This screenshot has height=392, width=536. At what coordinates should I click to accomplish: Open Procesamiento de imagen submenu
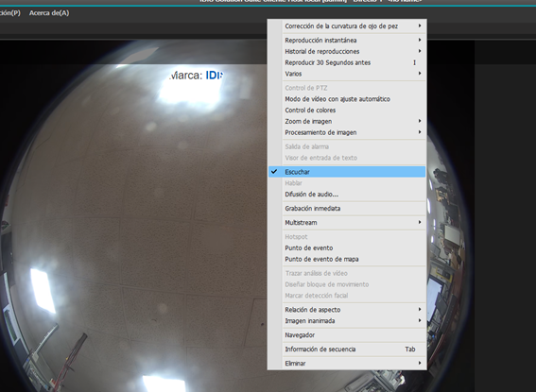(347, 132)
